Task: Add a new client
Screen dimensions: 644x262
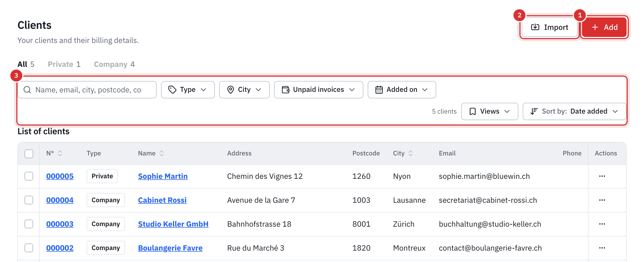Action: (604, 27)
